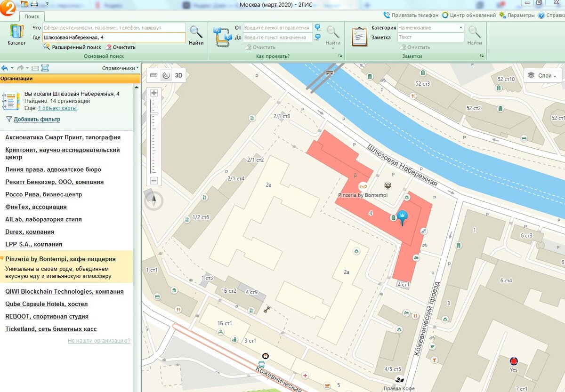Select the ruler measurement tool on map
The width and height of the screenshot is (565, 392).
[x=154, y=75]
